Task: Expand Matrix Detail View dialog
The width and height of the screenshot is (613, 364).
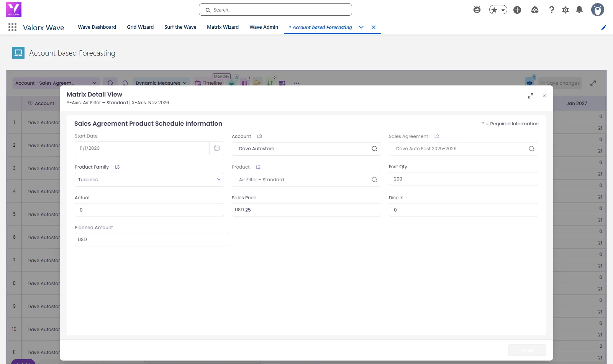Action: click(531, 96)
